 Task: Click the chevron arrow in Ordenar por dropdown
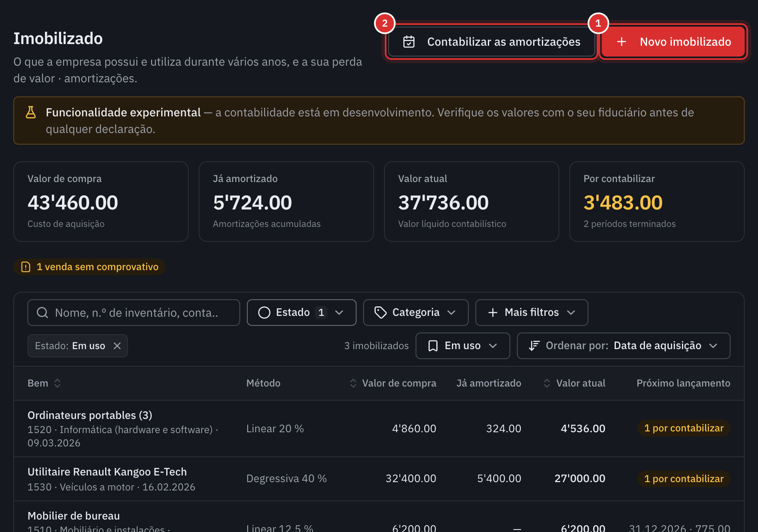[713, 346]
